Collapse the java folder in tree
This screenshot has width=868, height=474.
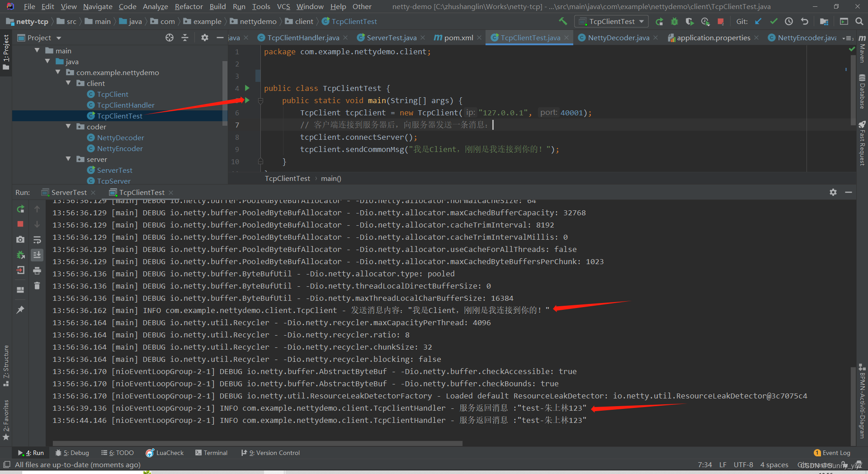click(47, 62)
